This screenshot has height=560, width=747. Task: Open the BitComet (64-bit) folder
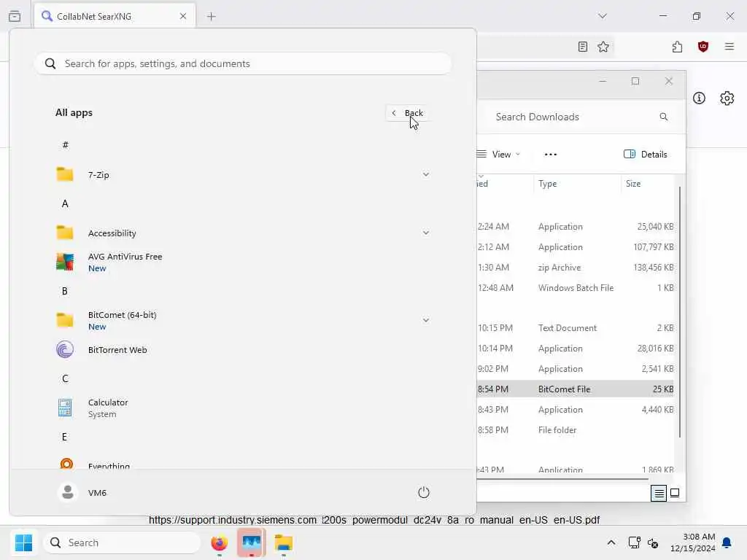point(243,321)
